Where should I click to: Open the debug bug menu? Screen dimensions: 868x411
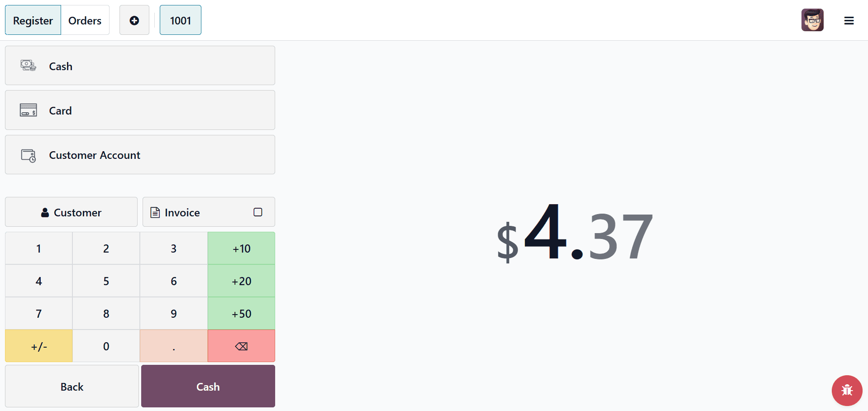847,390
